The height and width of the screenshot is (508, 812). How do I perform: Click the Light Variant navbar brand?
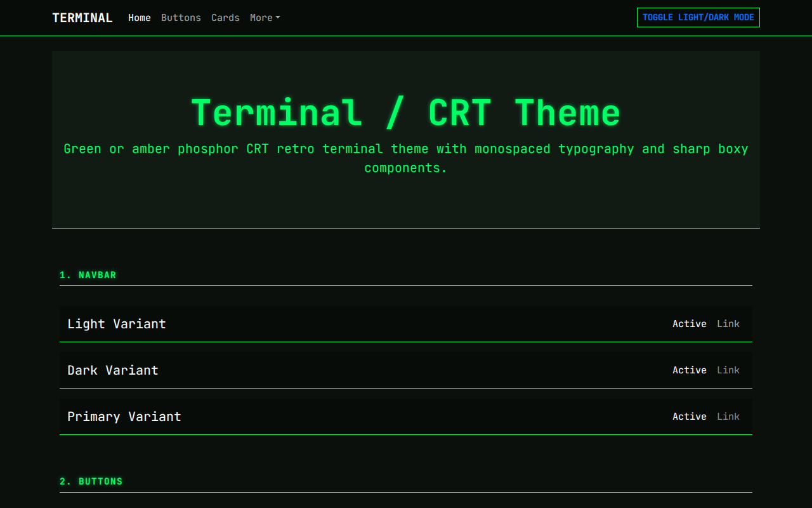(117, 324)
